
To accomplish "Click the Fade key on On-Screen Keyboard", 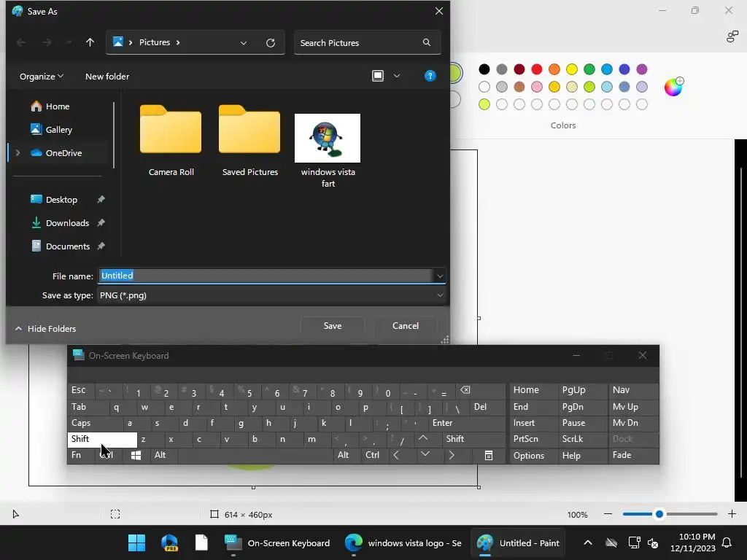I will tap(634, 455).
